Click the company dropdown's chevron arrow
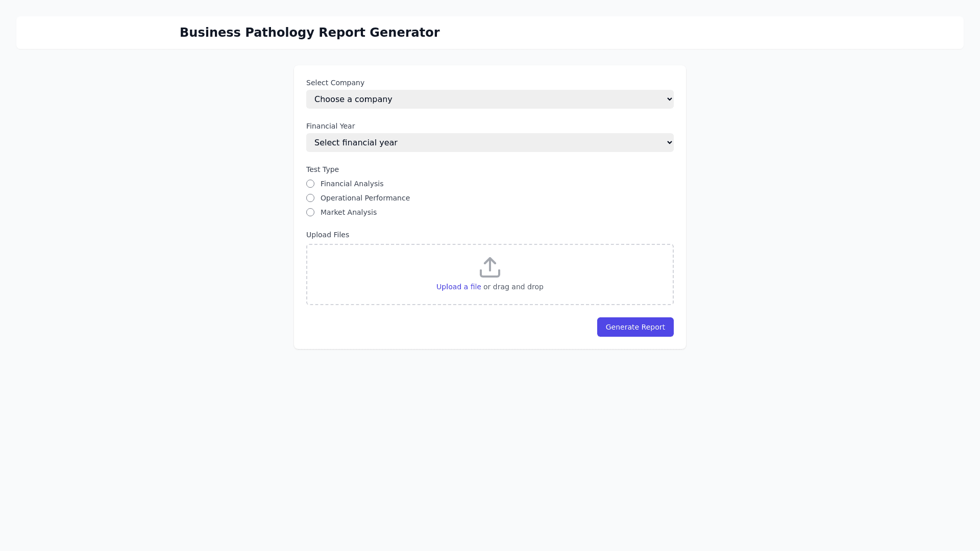Image resolution: width=980 pixels, height=551 pixels. pyautogui.click(x=669, y=99)
